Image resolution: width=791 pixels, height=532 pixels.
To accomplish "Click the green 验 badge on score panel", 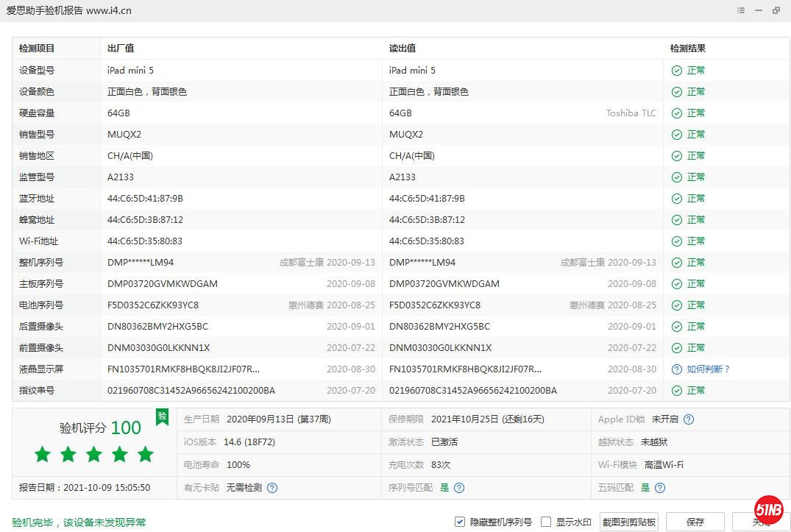I will 162,417.
